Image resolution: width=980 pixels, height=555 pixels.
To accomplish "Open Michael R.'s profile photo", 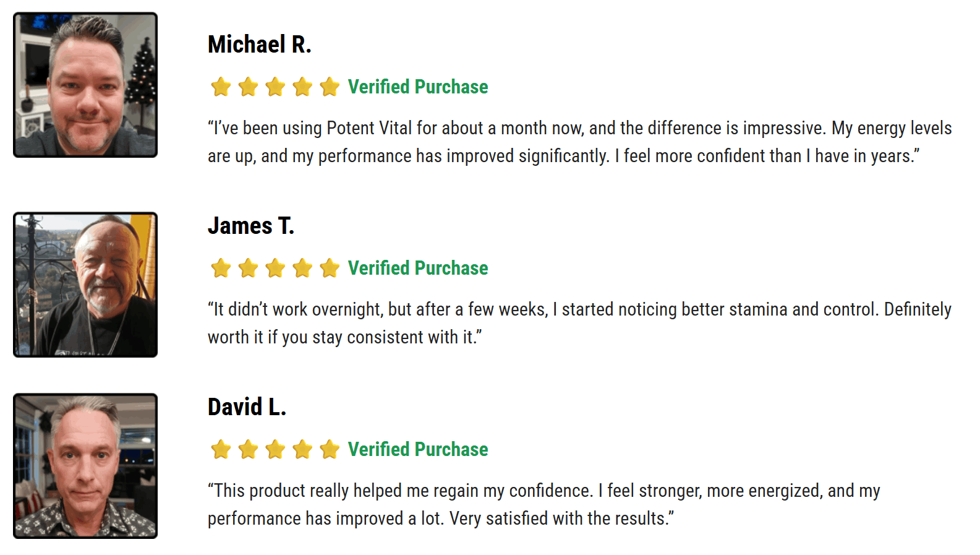I will click(85, 85).
